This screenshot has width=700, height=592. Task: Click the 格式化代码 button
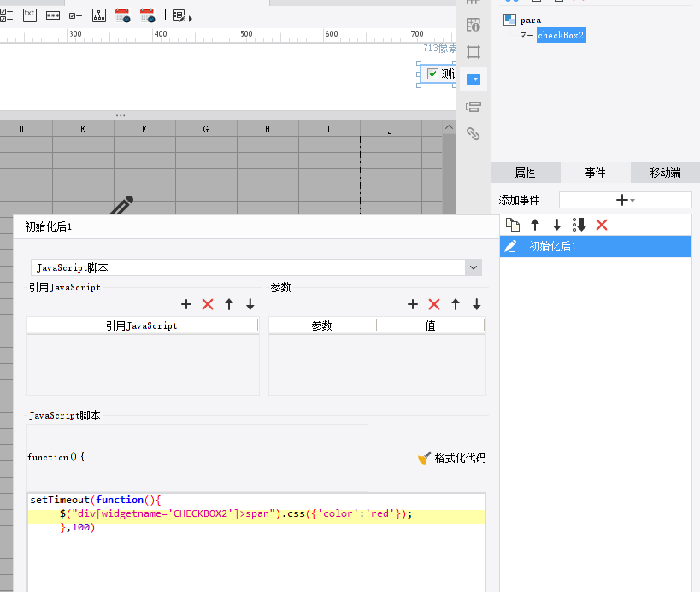tap(452, 458)
